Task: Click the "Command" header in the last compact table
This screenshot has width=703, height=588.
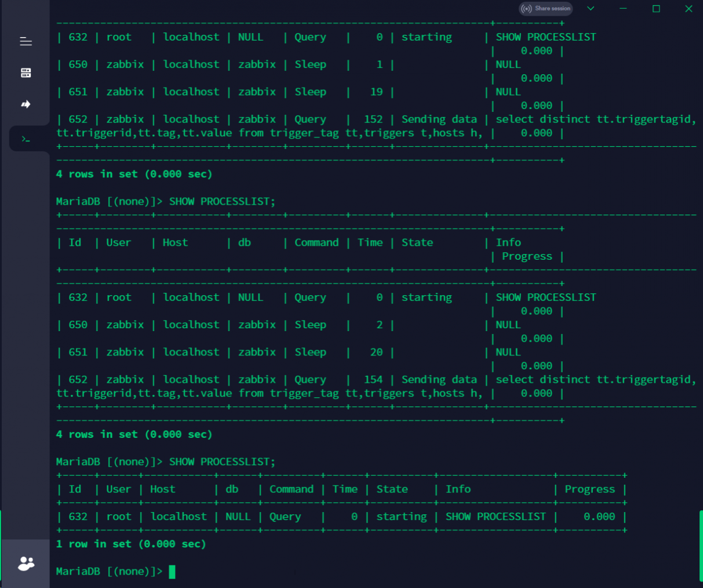Action: coord(292,489)
